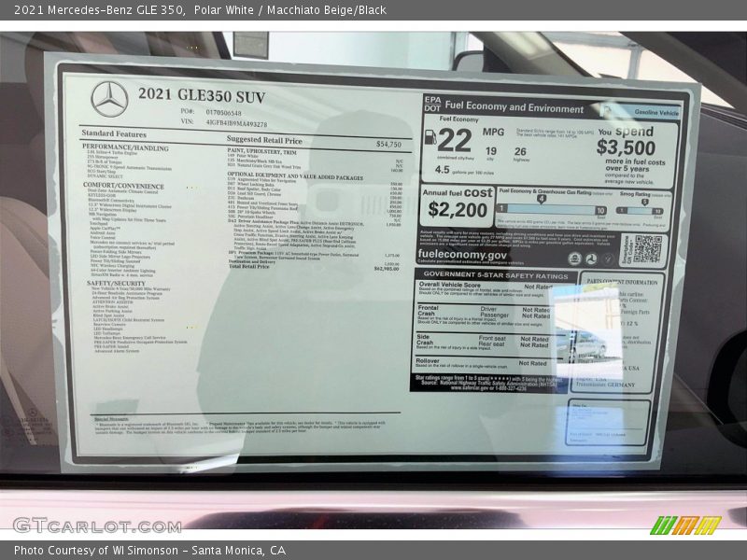The width and height of the screenshot is (747, 560).
Task: Click the Mercedes-Benz star logo on the sticker
Action: [x=109, y=99]
